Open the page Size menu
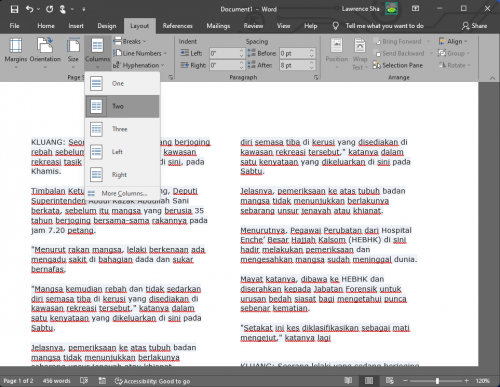This screenshot has width=500, height=387. (73, 53)
